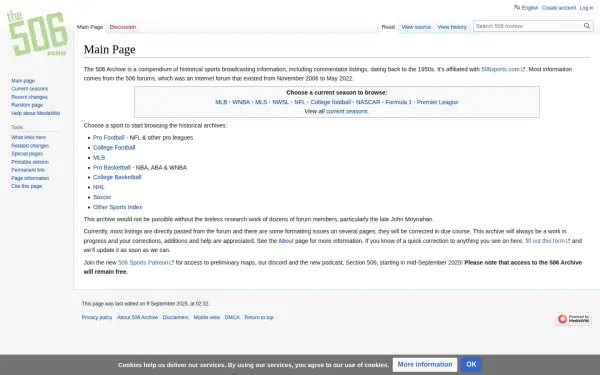The width and height of the screenshot is (600, 375).
Task: Click the Create account link
Action: pos(559,8)
